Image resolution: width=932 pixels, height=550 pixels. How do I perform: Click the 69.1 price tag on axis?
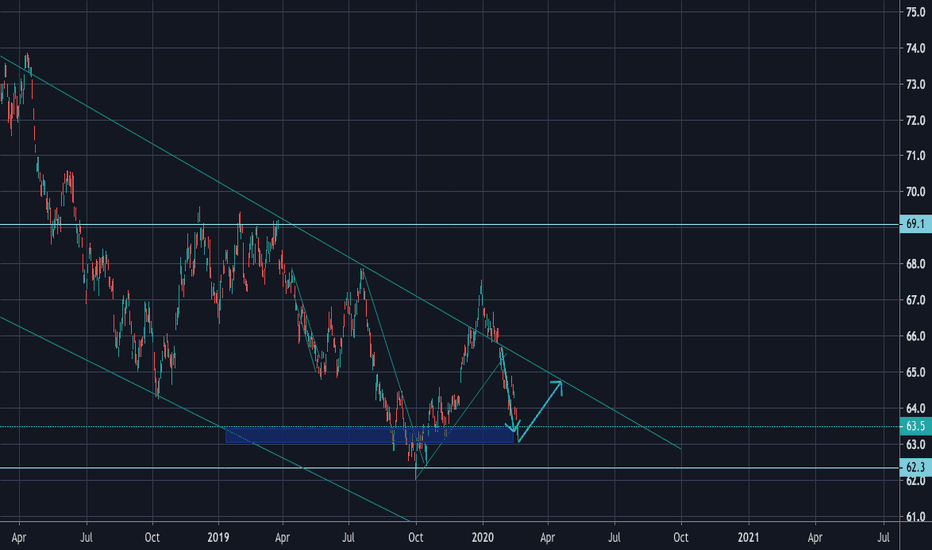point(915,224)
